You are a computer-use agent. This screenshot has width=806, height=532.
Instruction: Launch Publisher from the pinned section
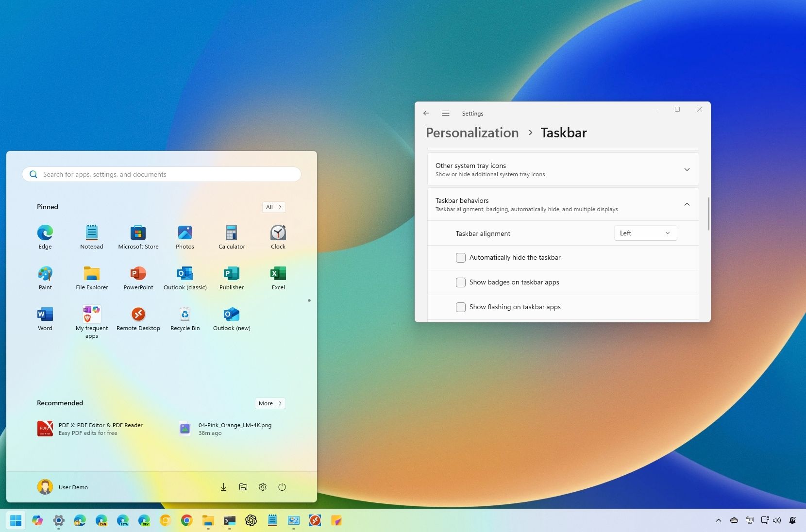231,277
